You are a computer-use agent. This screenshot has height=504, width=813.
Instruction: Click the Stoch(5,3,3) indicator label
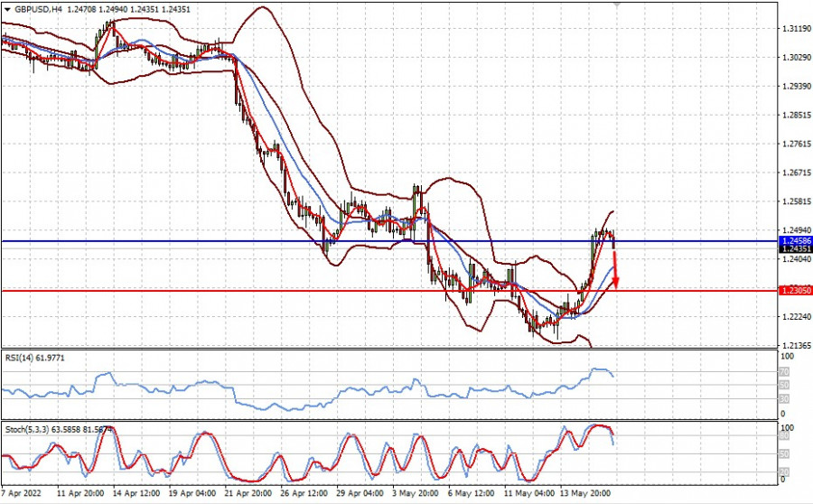point(58,430)
